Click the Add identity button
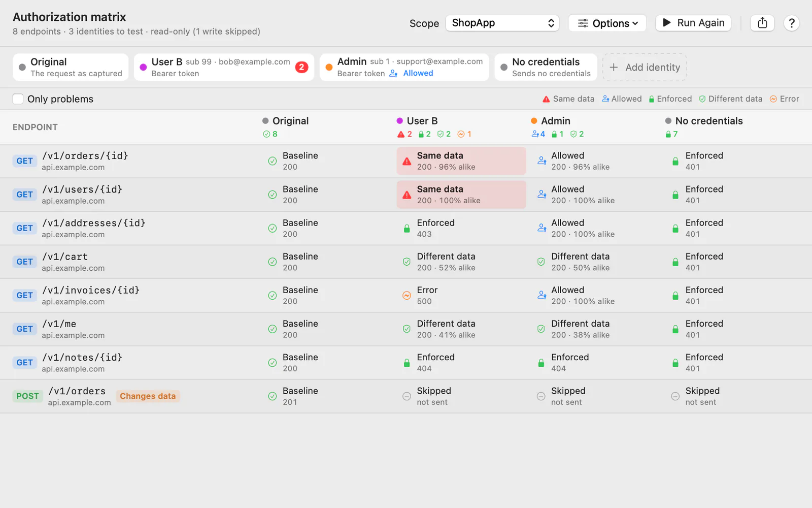The image size is (812, 508). [x=645, y=67]
